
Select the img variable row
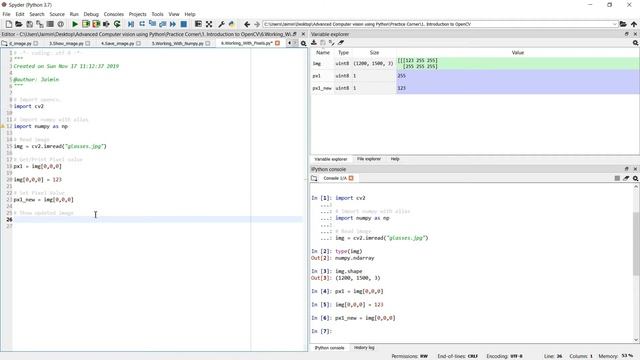pos(475,63)
